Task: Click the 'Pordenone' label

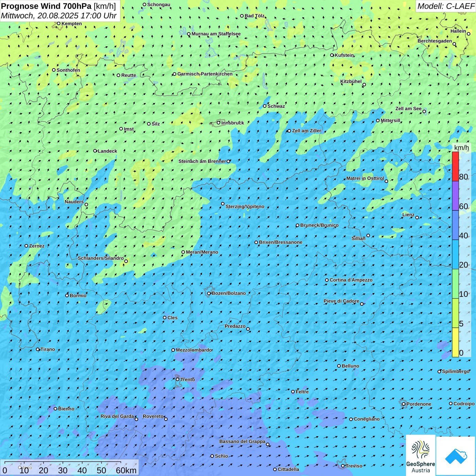Action: coord(419,404)
